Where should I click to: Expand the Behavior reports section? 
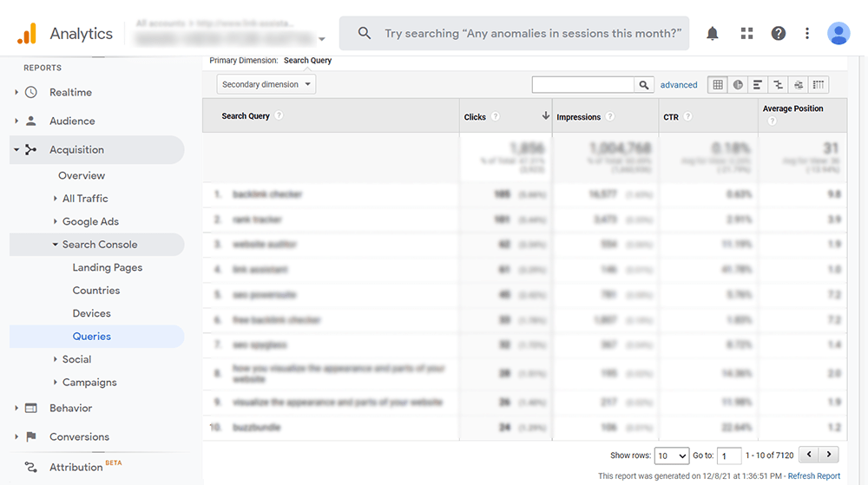point(70,409)
